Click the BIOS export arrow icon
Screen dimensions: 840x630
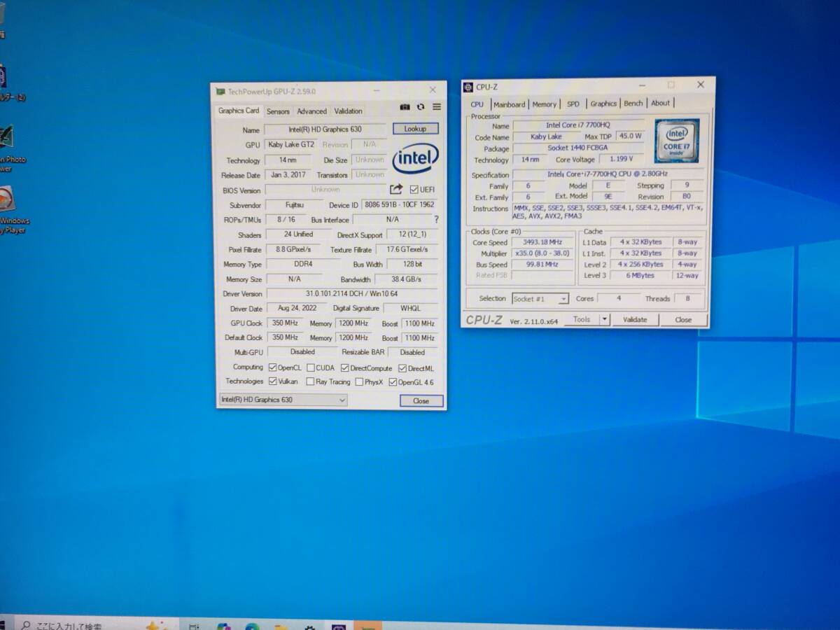point(396,189)
